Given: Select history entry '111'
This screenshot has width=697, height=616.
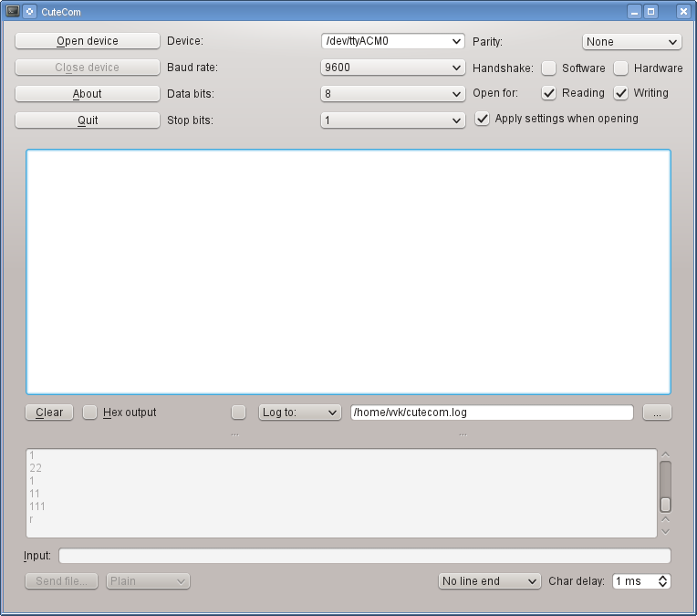Looking at the screenshot, I should pos(37,506).
